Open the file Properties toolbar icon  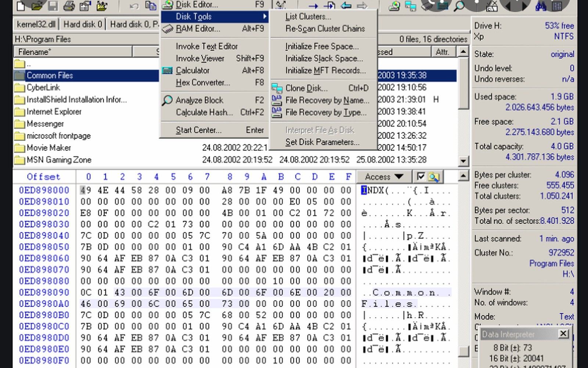(x=85, y=5)
